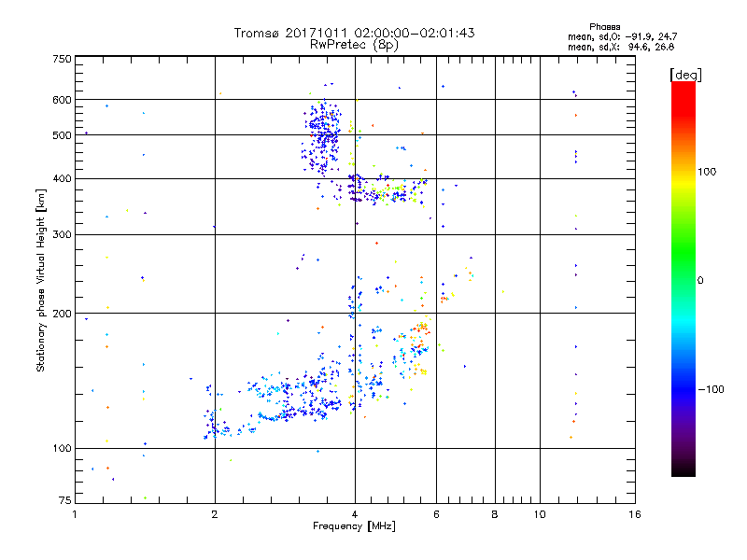Click the x-axis label '16'
The image size is (747, 560).
coord(635,514)
